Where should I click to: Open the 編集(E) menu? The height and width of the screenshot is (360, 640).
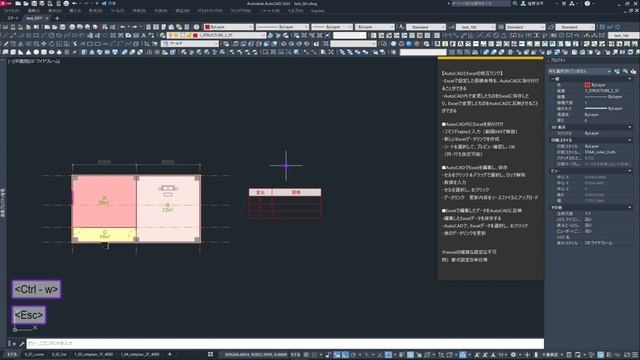tap(34, 11)
